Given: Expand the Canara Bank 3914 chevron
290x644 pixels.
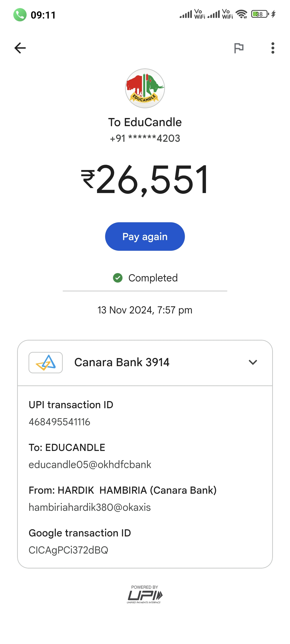Looking at the screenshot, I should 253,362.
